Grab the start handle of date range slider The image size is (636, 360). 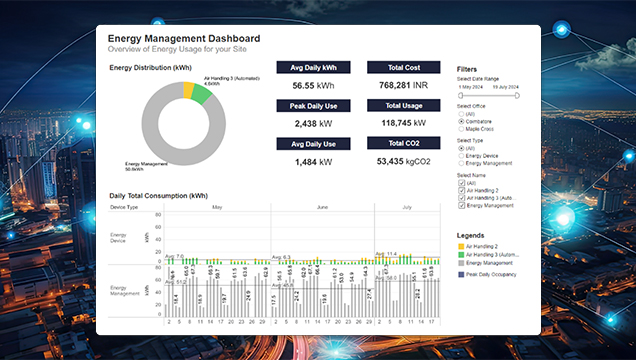point(460,96)
